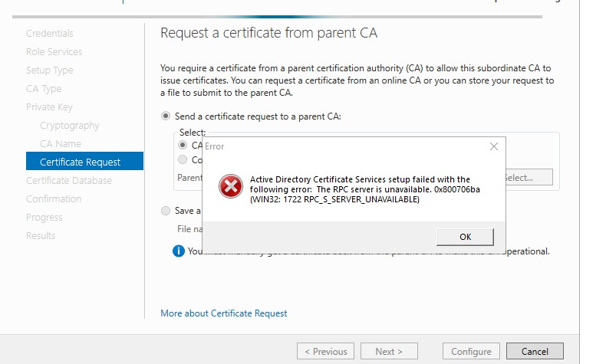Click the Next > button
This screenshot has width=606, height=364.
pyautogui.click(x=389, y=351)
